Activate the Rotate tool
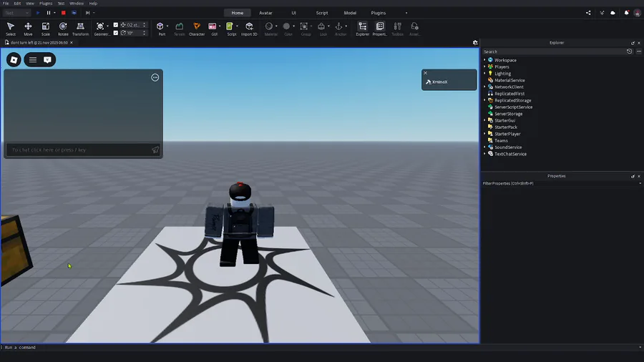The width and height of the screenshot is (644, 362). point(63,29)
